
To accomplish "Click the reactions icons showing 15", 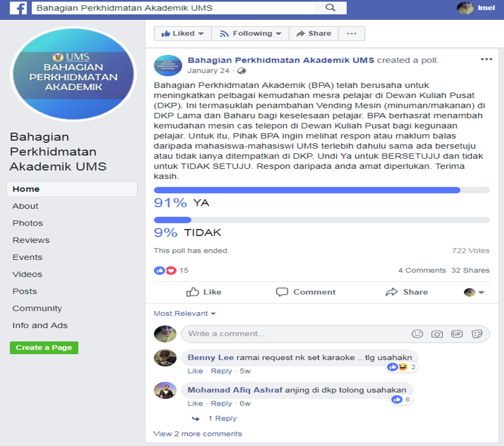I will [x=165, y=270].
